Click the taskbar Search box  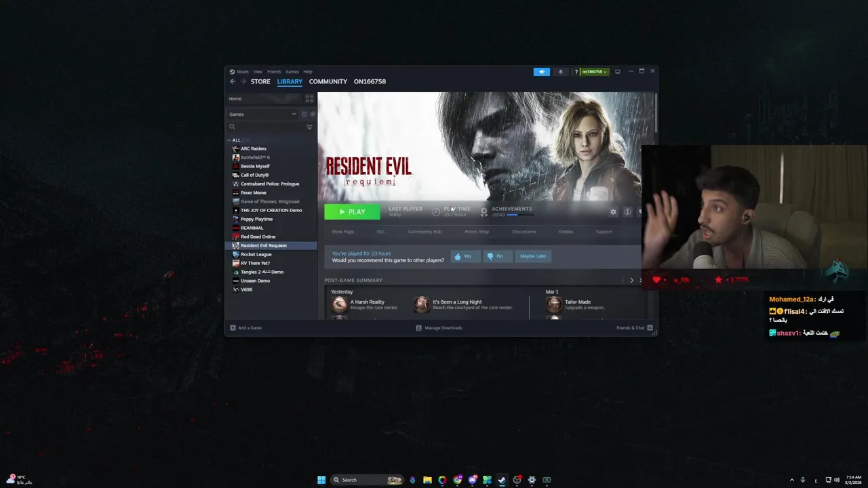click(x=366, y=480)
